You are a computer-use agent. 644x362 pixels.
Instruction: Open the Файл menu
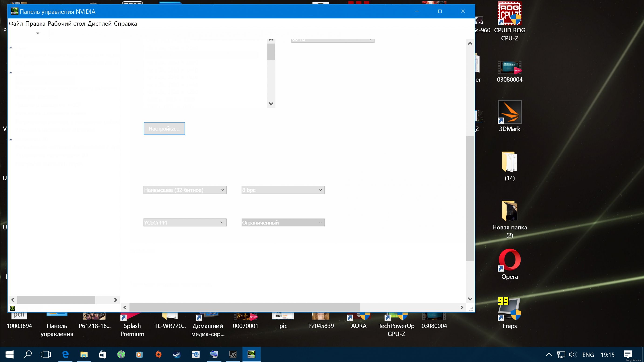[x=16, y=24]
